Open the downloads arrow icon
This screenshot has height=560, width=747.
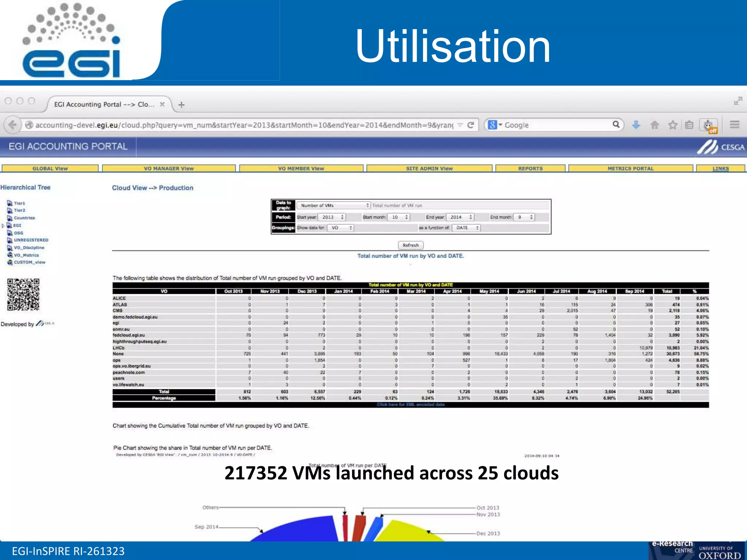(x=636, y=125)
